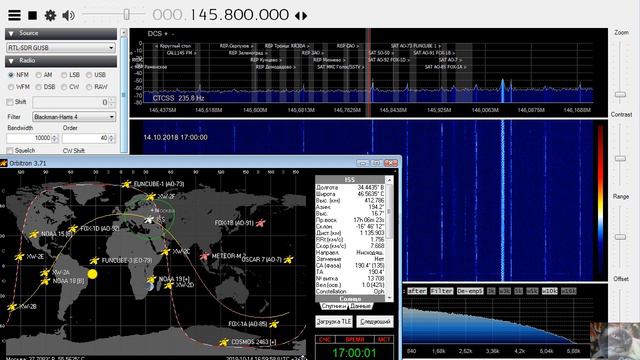
Task: Collapse the Radio panel
Action: pos(11,61)
